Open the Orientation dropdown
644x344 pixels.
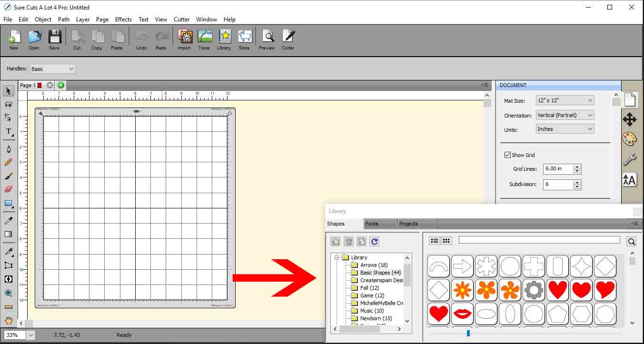tap(565, 115)
